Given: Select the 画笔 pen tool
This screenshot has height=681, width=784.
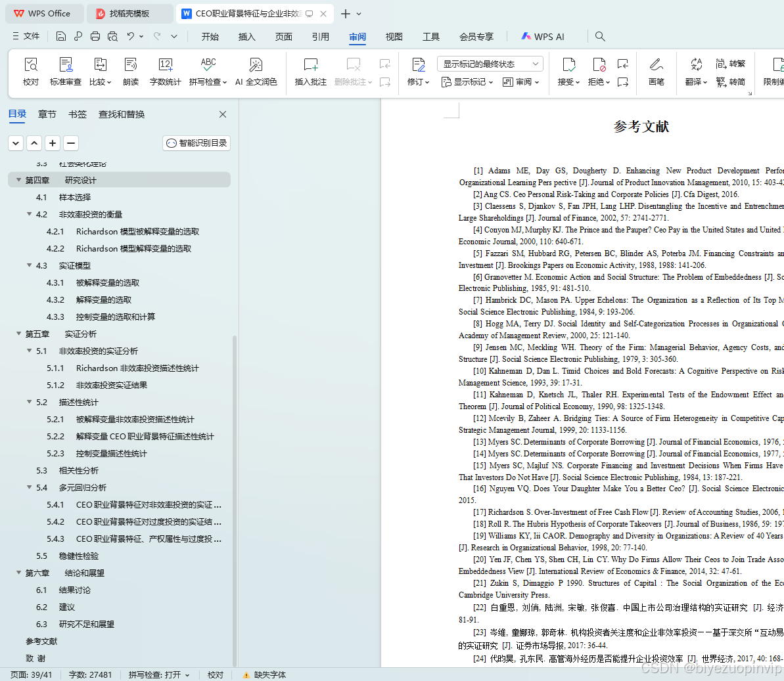Looking at the screenshot, I should [x=656, y=72].
